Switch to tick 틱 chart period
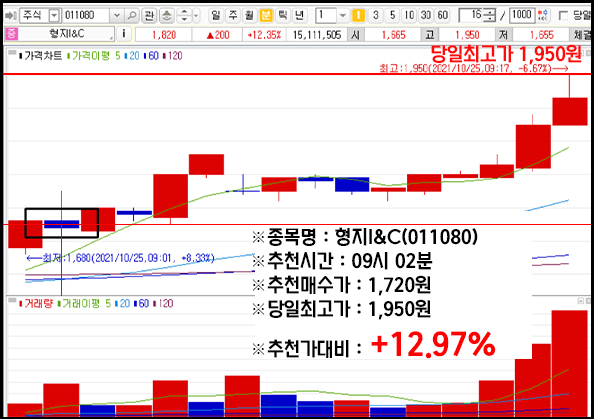 [283, 16]
